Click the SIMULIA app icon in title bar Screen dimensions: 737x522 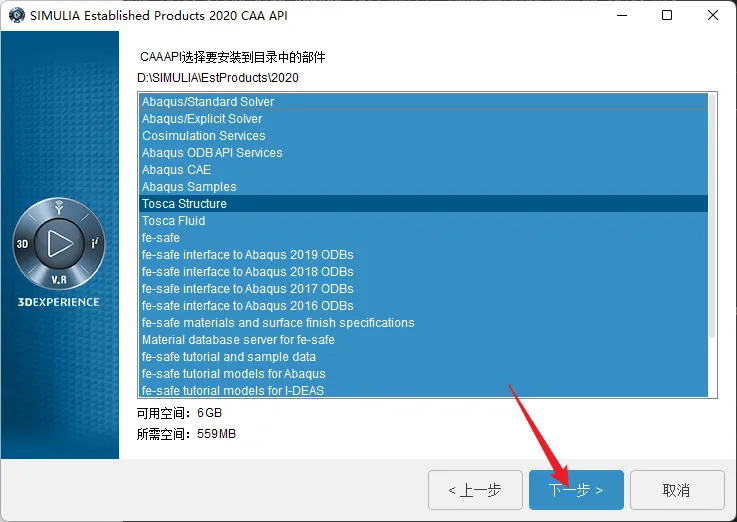[x=16, y=15]
